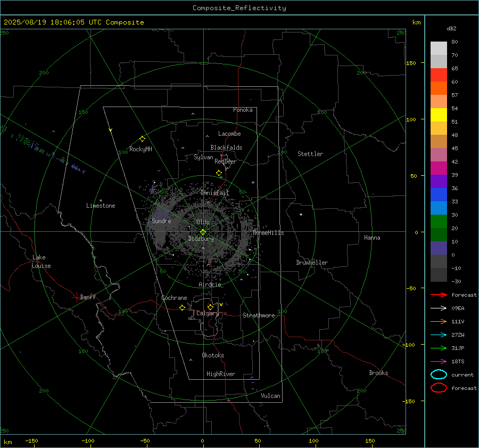The width and height of the screenshot is (479, 448).
Task: Click the HighRiver town label
Action: [221, 374]
